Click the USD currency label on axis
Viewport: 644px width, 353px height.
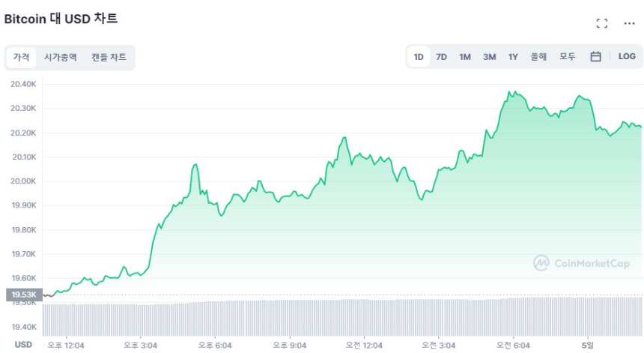(24, 345)
